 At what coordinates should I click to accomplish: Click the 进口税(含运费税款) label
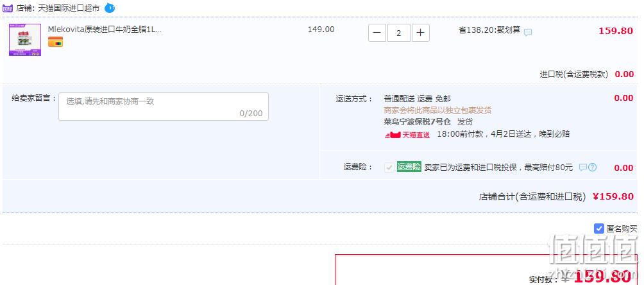574,74
